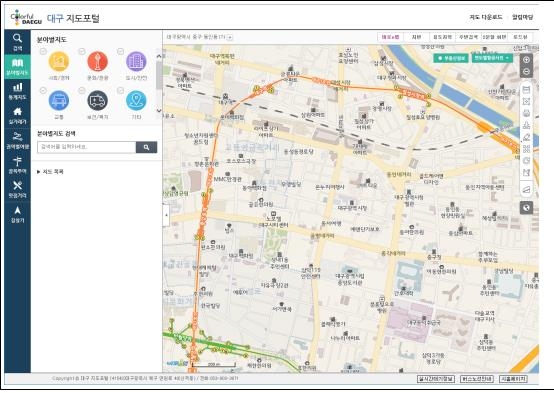The image size is (554, 393).
Task: Toggle the checkbox beside 문화/관광
Action: click(x=82, y=52)
